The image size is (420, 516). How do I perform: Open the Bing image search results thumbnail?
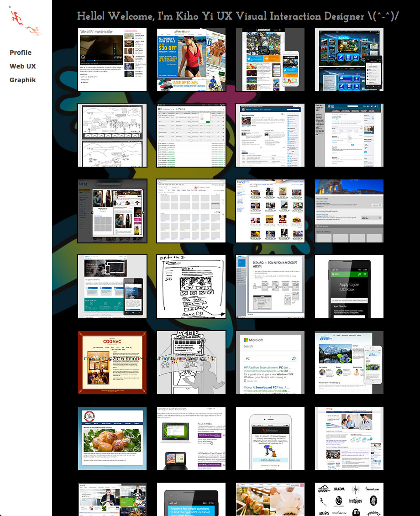[x=270, y=211]
